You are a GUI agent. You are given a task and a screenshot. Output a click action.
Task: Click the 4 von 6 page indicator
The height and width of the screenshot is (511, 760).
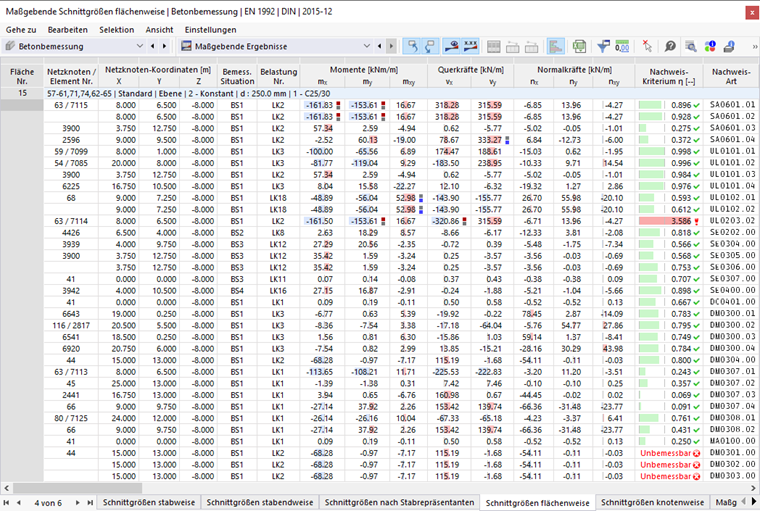click(48, 503)
